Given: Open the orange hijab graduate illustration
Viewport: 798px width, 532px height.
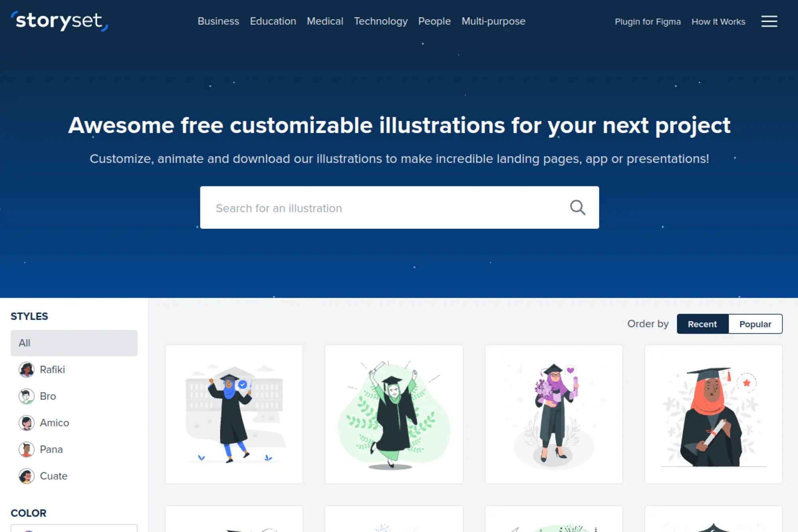Looking at the screenshot, I should point(713,414).
